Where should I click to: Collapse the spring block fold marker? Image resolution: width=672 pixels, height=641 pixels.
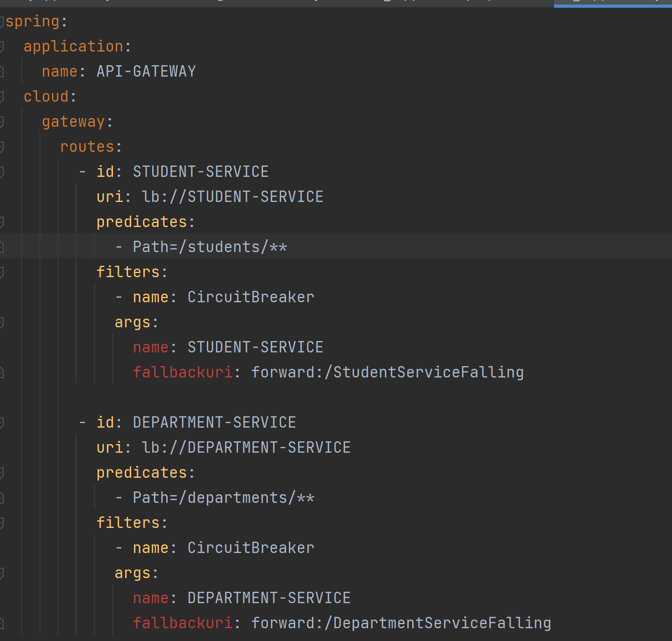(x=2, y=21)
